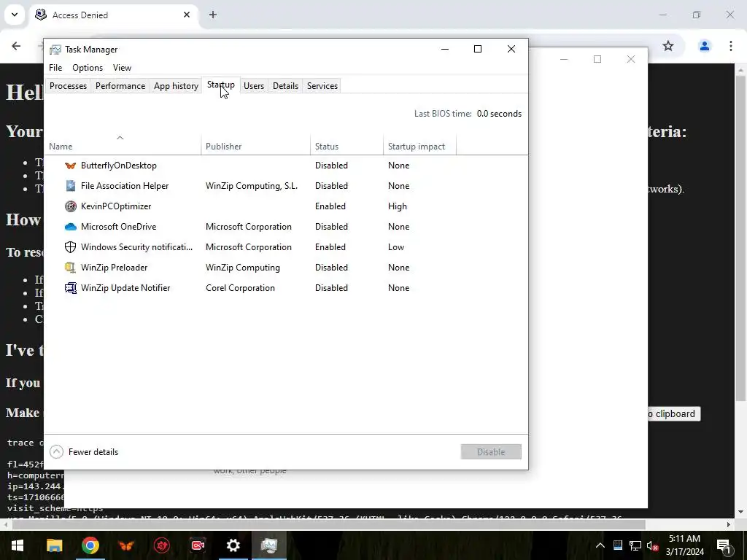Click the browser's vertical scrollbar thumb

click(x=740, y=238)
